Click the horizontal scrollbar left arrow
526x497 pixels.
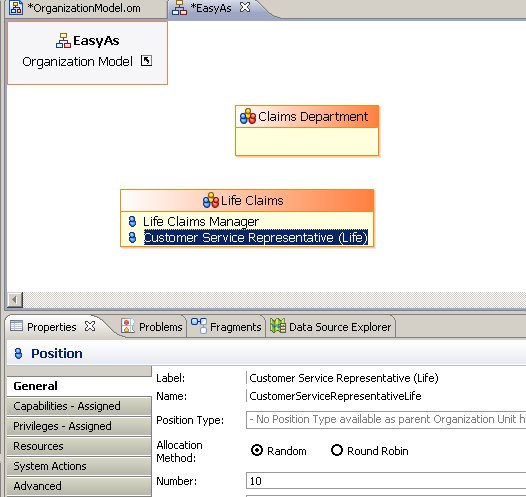click(x=15, y=299)
